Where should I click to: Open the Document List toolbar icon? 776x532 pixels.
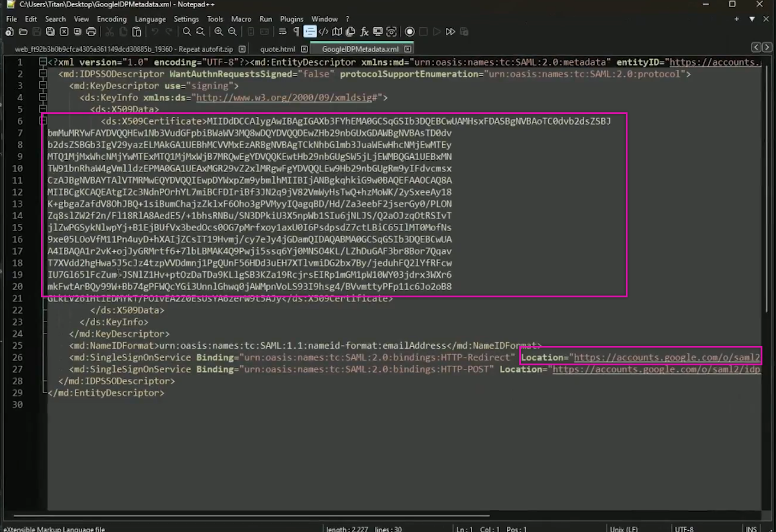tap(351, 31)
